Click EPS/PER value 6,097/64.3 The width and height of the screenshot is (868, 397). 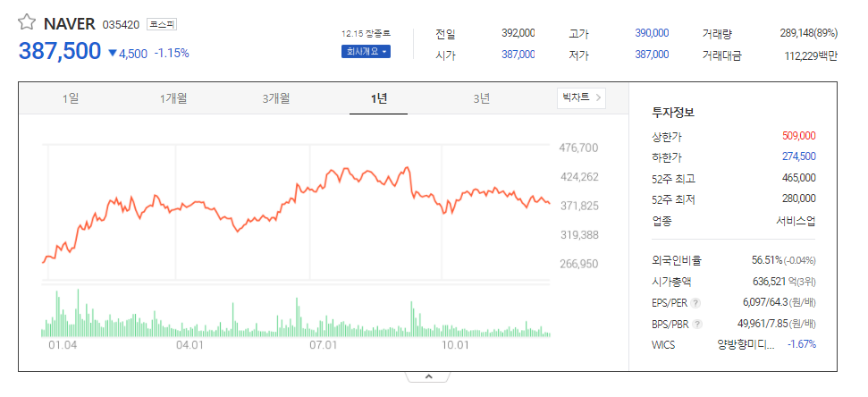764,303
